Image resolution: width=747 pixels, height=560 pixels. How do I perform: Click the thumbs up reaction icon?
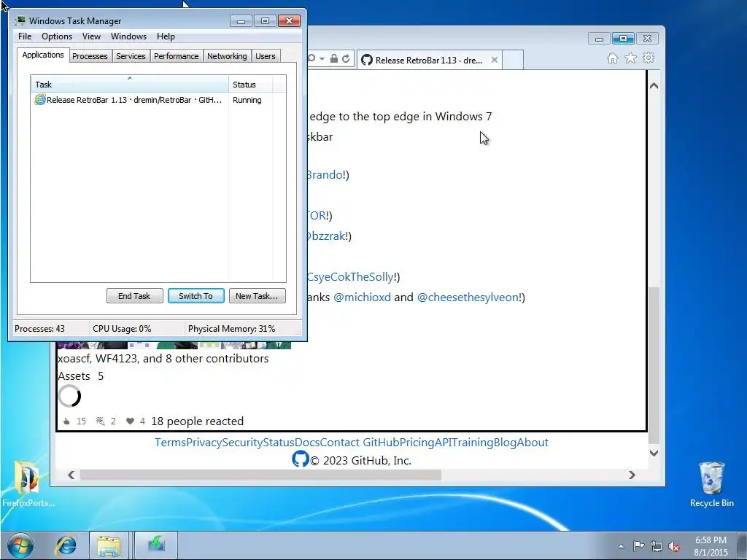(x=66, y=421)
